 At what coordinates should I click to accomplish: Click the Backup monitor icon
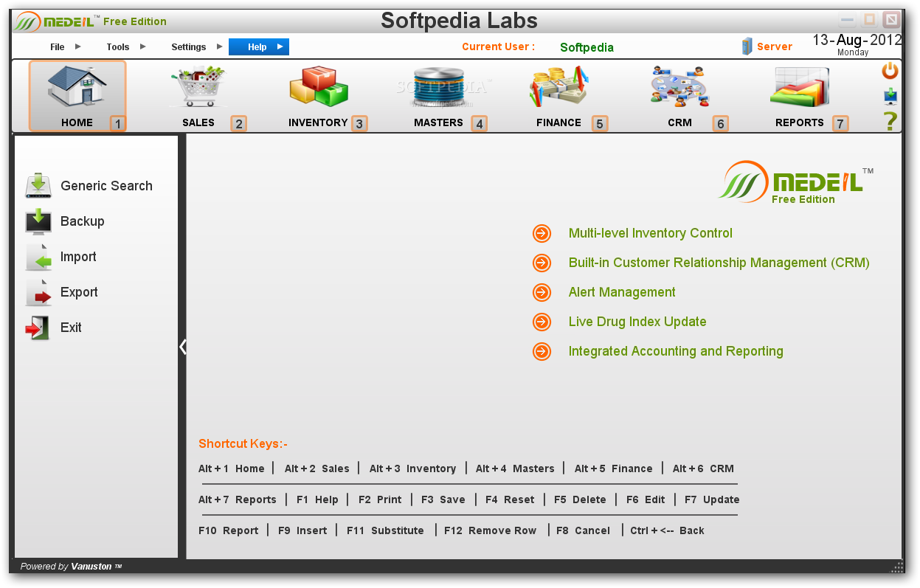[x=38, y=221]
